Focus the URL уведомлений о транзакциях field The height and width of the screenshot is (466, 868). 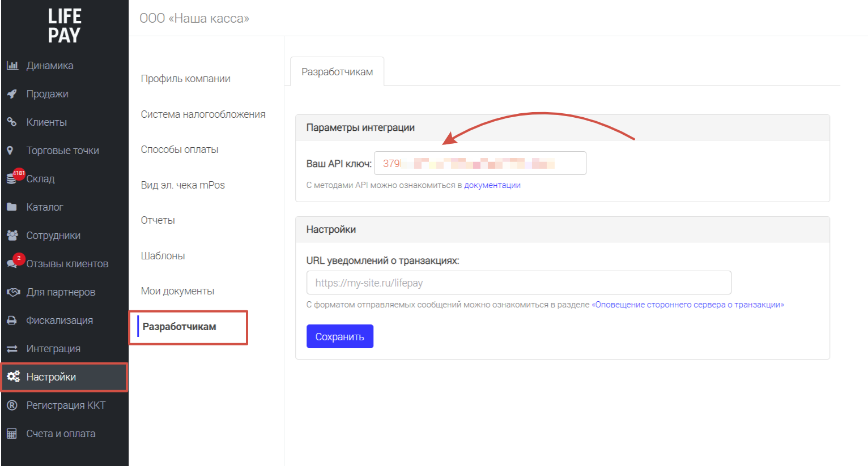tap(518, 283)
